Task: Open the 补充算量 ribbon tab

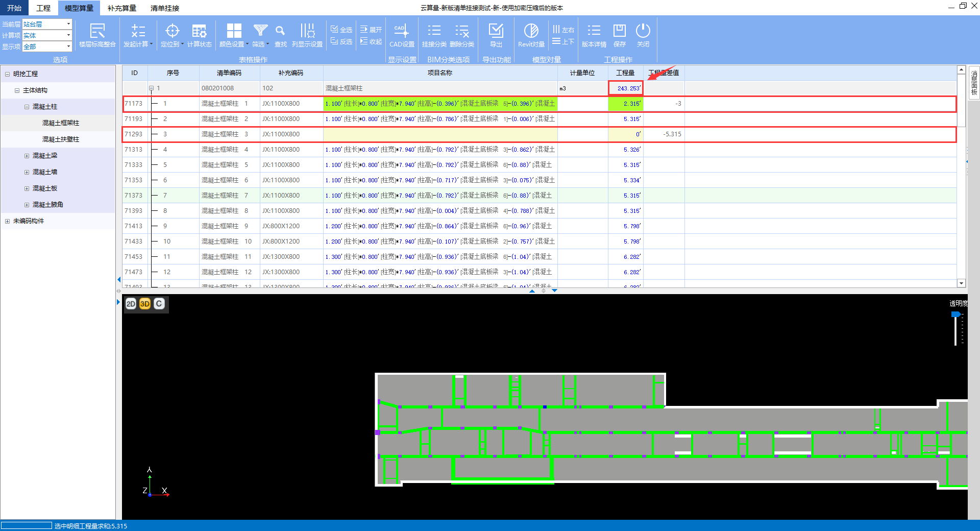Action: click(x=122, y=8)
